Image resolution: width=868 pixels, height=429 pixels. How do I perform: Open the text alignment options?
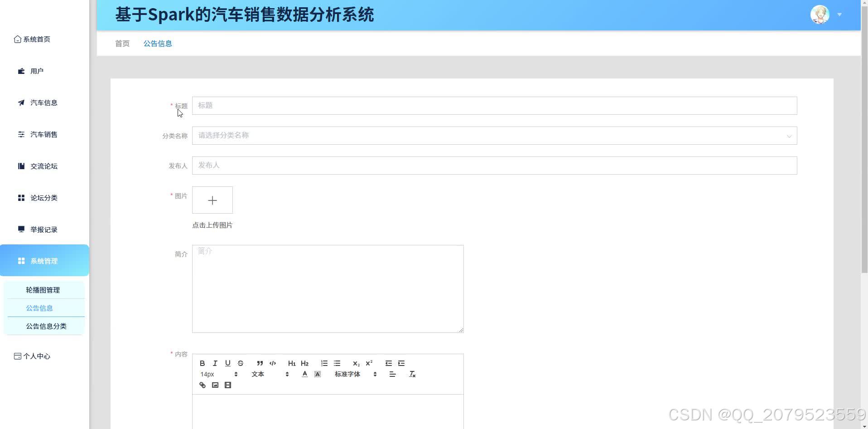point(392,374)
